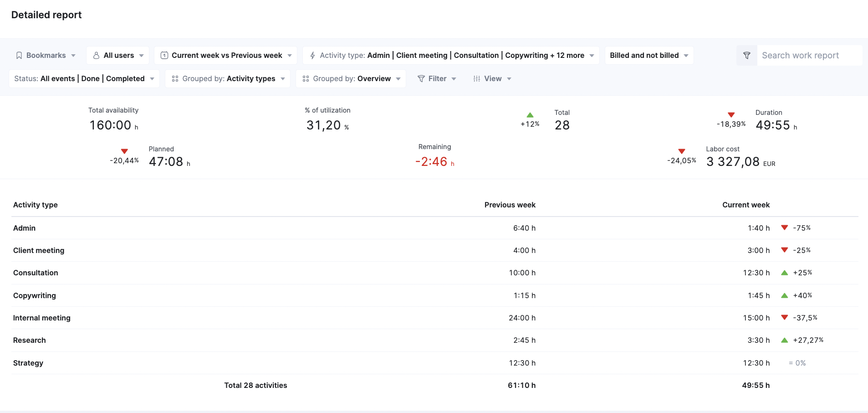Click the red down arrow beside Duration -18,39%
Screen dimensions: 868x413
pos(731,115)
